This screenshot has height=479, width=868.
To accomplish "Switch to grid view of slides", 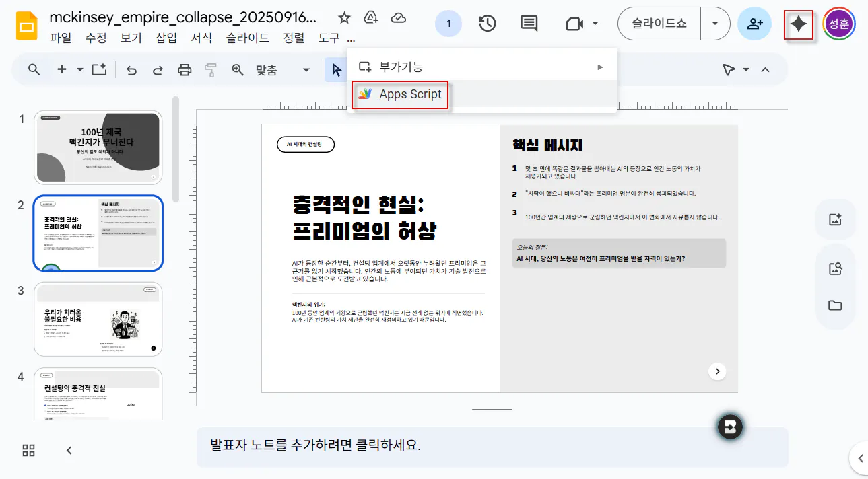I will coord(29,451).
